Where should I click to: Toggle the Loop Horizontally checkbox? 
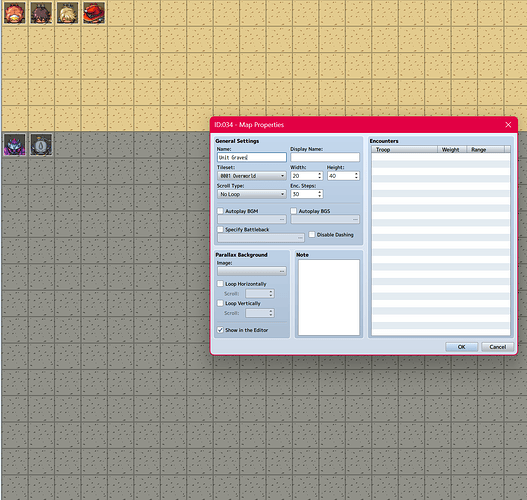tap(220, 284)
